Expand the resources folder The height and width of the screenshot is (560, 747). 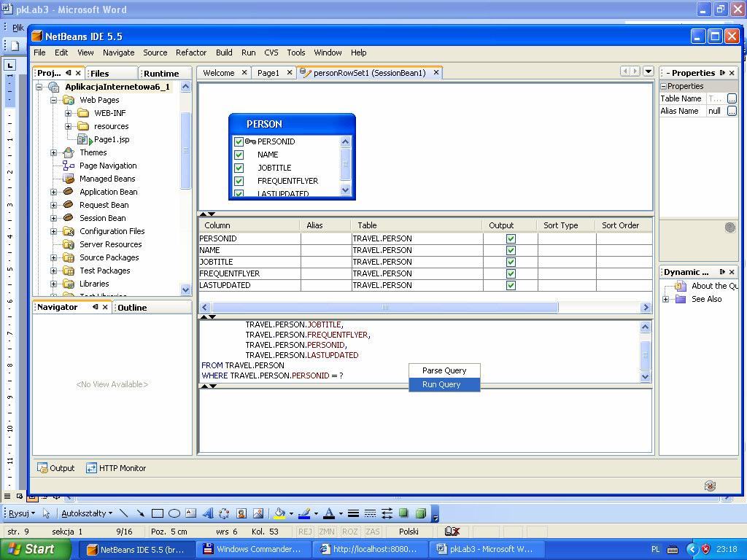pyautogui.click(x=68, y=126)
